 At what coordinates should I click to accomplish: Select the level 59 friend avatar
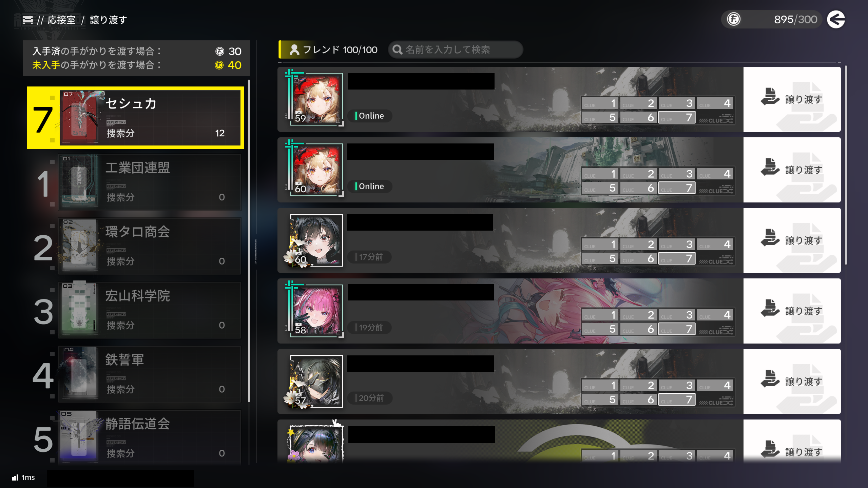(316, 99)
